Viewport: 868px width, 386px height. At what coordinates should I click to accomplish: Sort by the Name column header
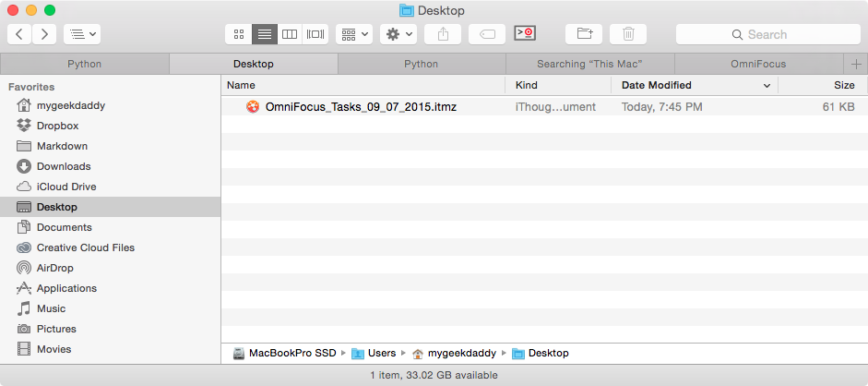coord(363,85)
